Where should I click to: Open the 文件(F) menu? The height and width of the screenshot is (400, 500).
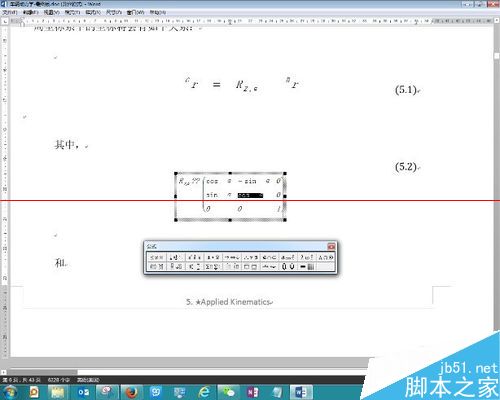click(10, 12)
